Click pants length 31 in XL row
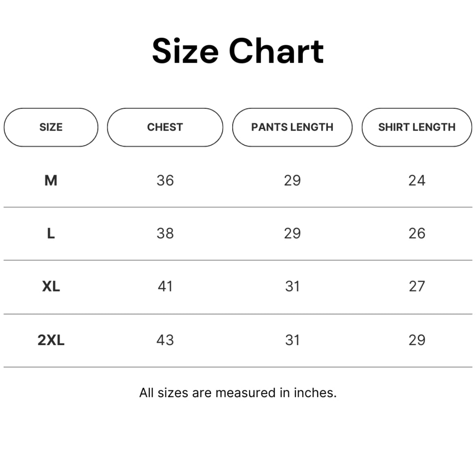476x473 pixels. pyautogui.click(x=293, y=287)
